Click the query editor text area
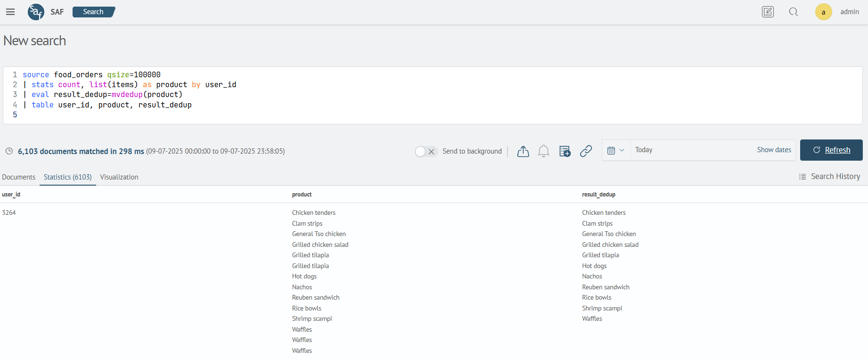Screen dimensions: 868x359 click(x=433, y=95)
